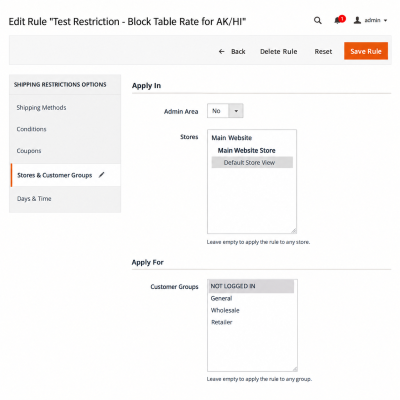
Task: Click the Reset button
Action: pyautogui.click(x=323, y=51)
